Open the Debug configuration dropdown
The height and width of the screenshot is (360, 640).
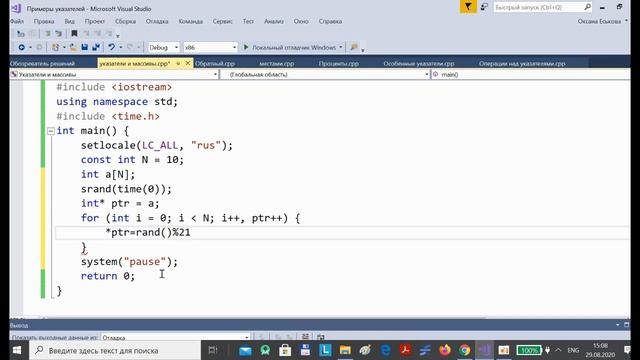point(163,47)
